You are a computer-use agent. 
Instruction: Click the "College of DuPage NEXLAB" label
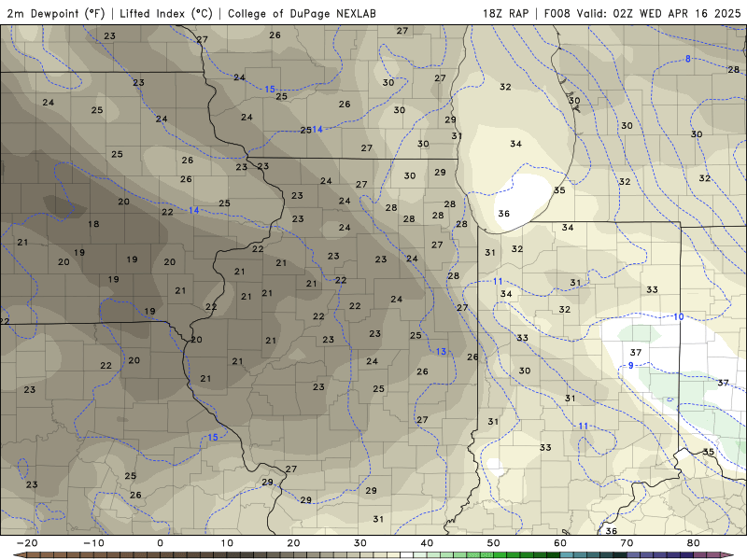pos(302,13)
